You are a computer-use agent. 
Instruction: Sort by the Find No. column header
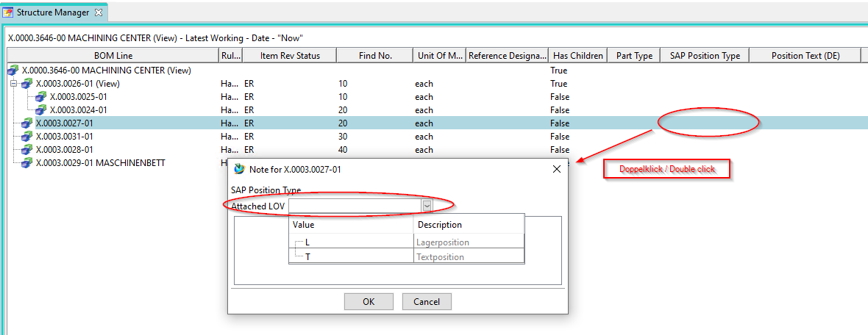(x=375, y=56)
